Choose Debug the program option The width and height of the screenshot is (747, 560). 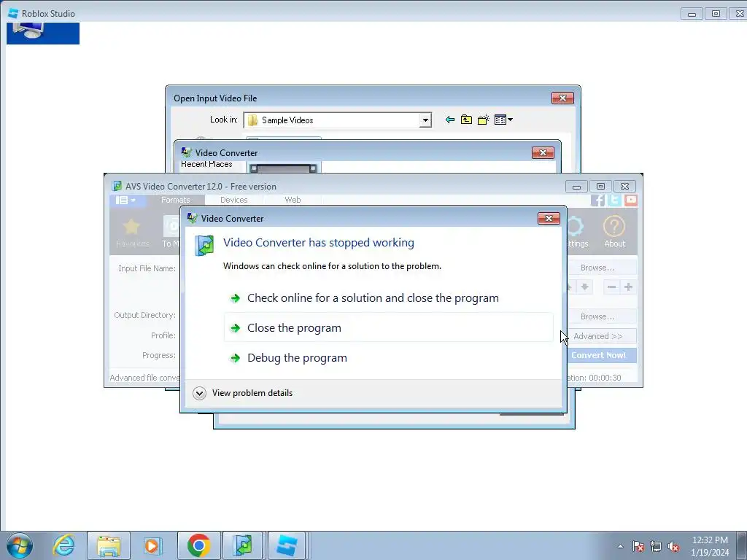pos(388,357)
